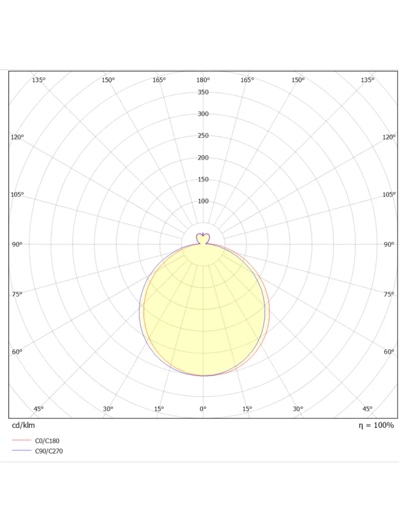Click the left 120° angle label
Screen dimensions: 399x532
(x=17, y=137)
